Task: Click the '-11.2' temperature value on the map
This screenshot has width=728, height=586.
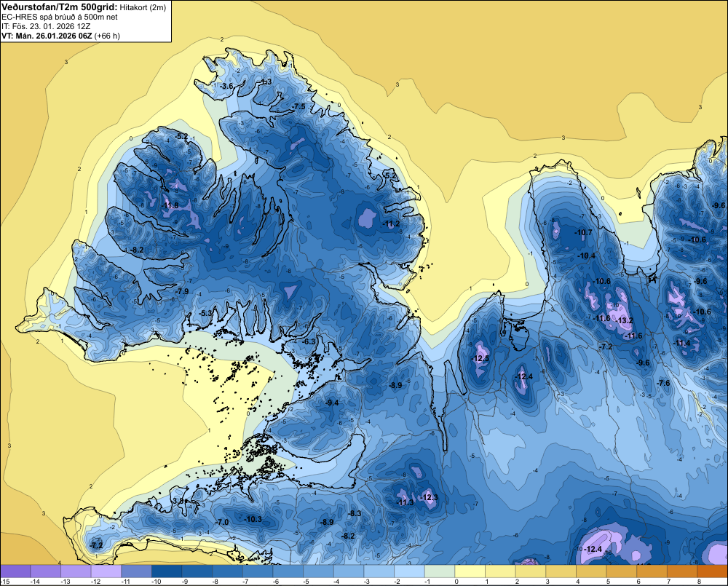Action: pyautogui.click(x=392, y=223)
